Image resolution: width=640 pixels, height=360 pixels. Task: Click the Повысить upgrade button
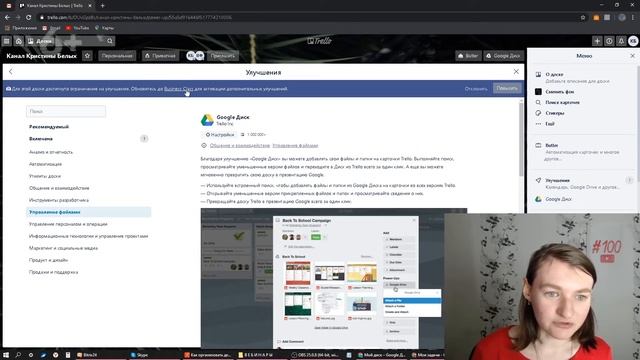pyautogui.click(x=507, y=88)
